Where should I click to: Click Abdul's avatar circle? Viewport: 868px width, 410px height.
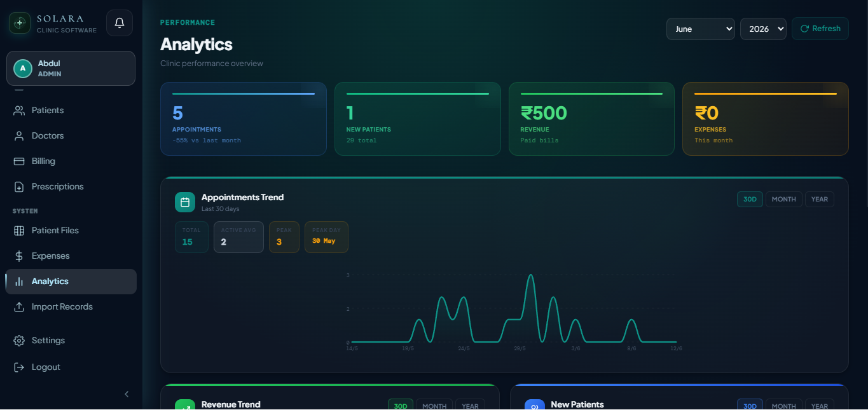(x=23, y=68)
